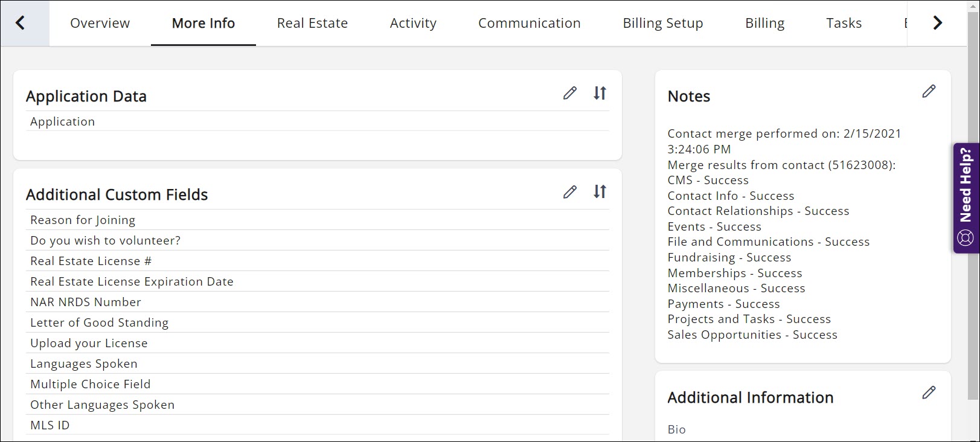Screen dimensions: 980x442
Task: Open the Communication tab
Action: pos(529,23)
